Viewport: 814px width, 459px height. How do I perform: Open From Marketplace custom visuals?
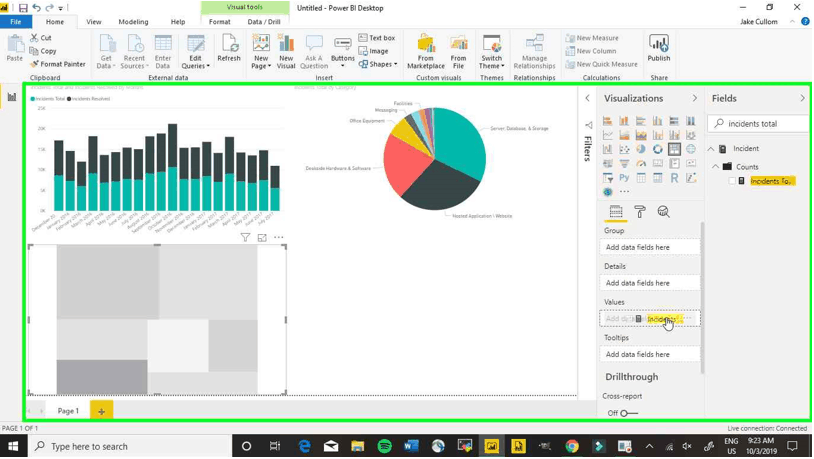tap(426, 50)
